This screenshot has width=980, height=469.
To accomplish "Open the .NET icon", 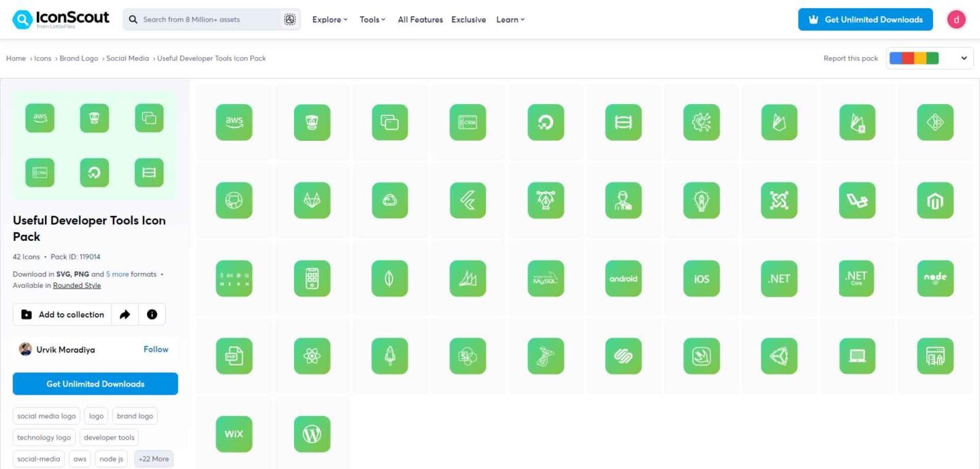I will coord(779,278).
